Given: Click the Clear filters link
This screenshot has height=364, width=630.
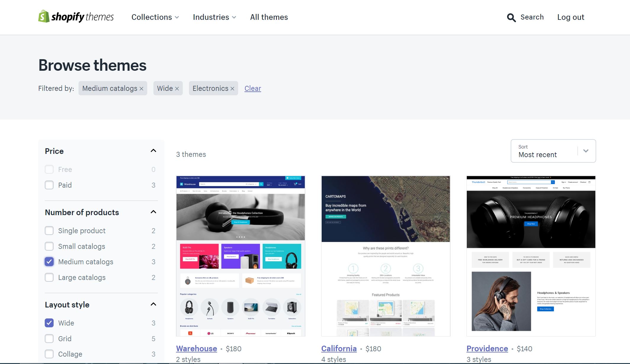Looking at the screenshot, I should click(x=253, y=88).
